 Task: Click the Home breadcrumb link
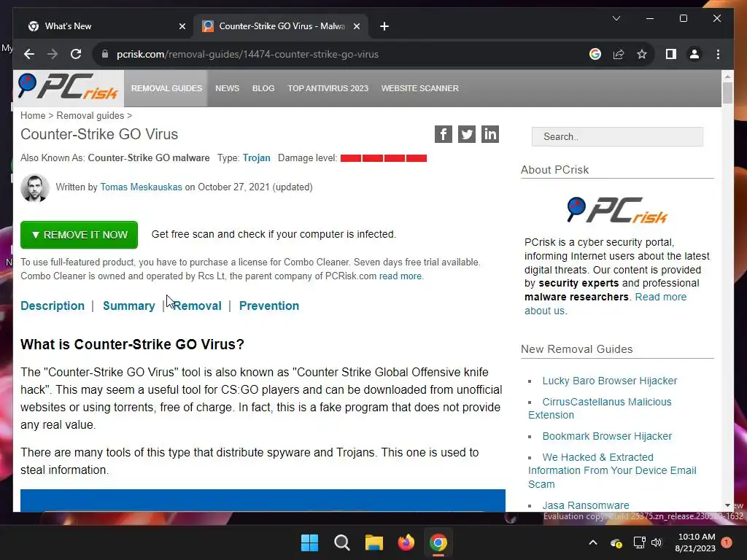tap(33, 115)
